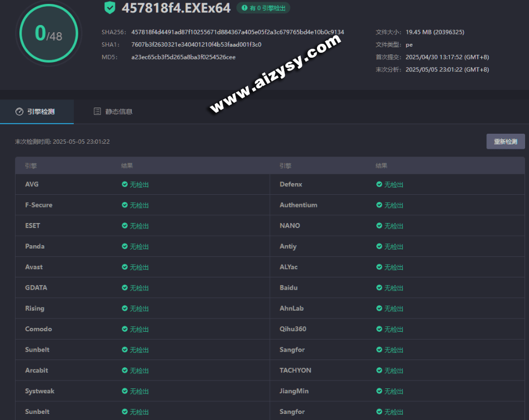Viewport: 529px width, 420px height.
Task: Click the SHA256 hash value
Action: (x=238, y=32)
